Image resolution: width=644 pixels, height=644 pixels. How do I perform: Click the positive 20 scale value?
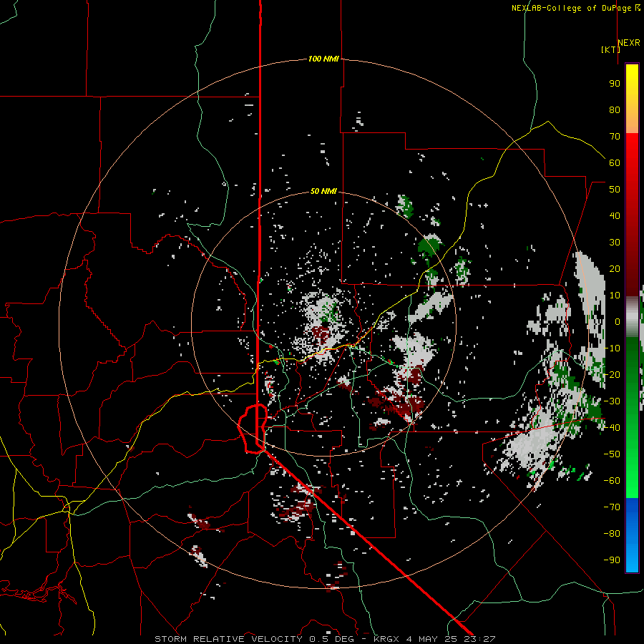pos(615,268)
